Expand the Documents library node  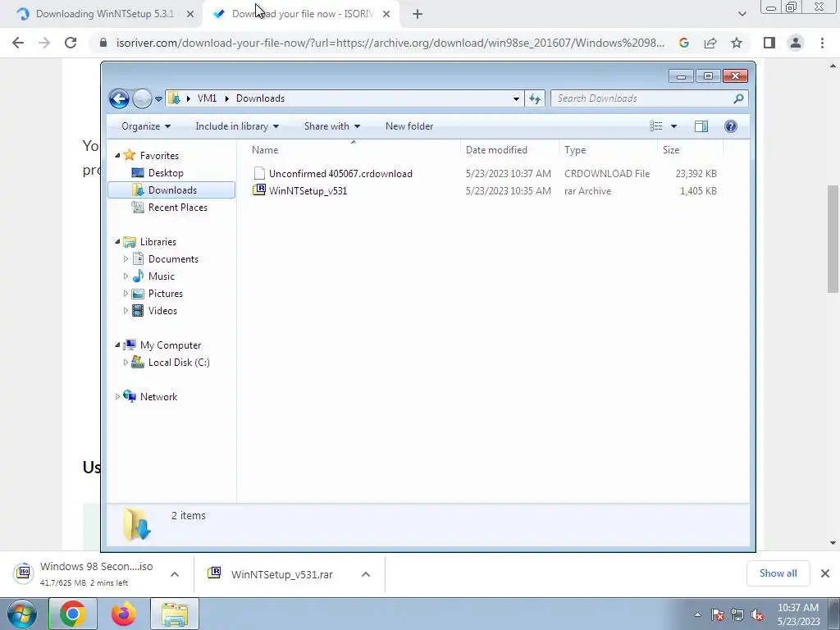coord(126,259)
